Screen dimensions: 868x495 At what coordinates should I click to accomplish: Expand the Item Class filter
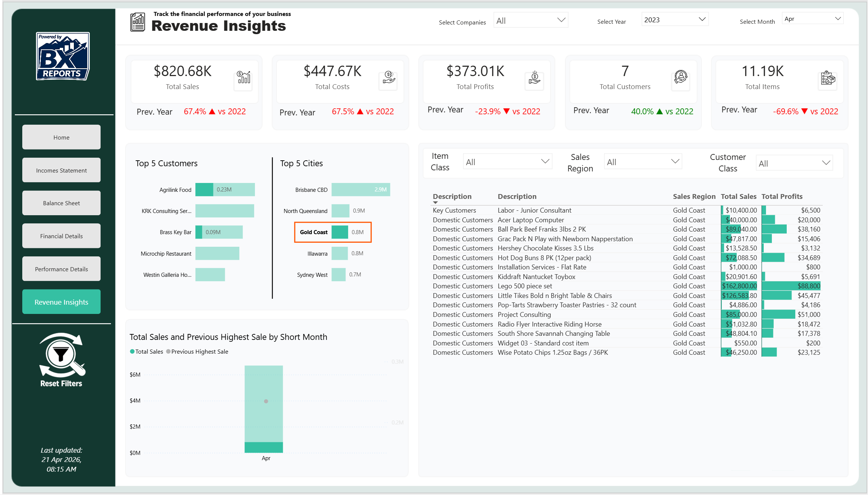tap(507, 162)
